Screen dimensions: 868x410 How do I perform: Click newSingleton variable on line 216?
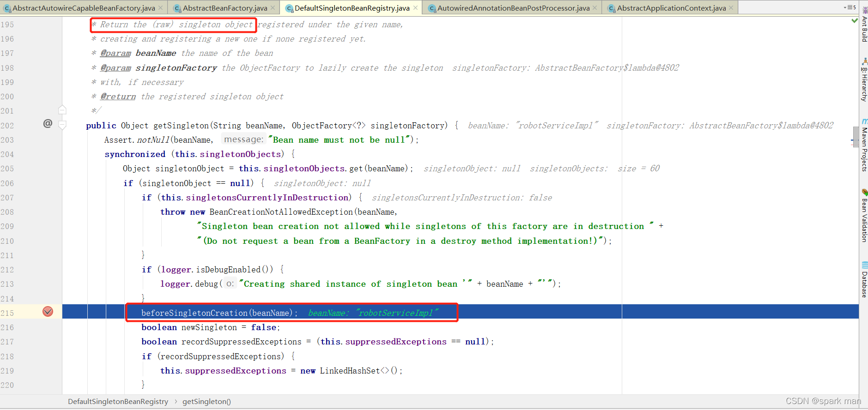point(209,327)
